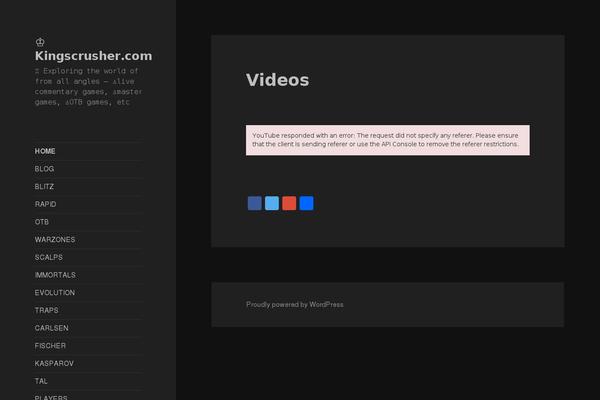Image resolution: width=600 pixels, height=400 pixels.
Task: Click the site tagline starting 'Exploring the world'
Action: pos(88,87)
